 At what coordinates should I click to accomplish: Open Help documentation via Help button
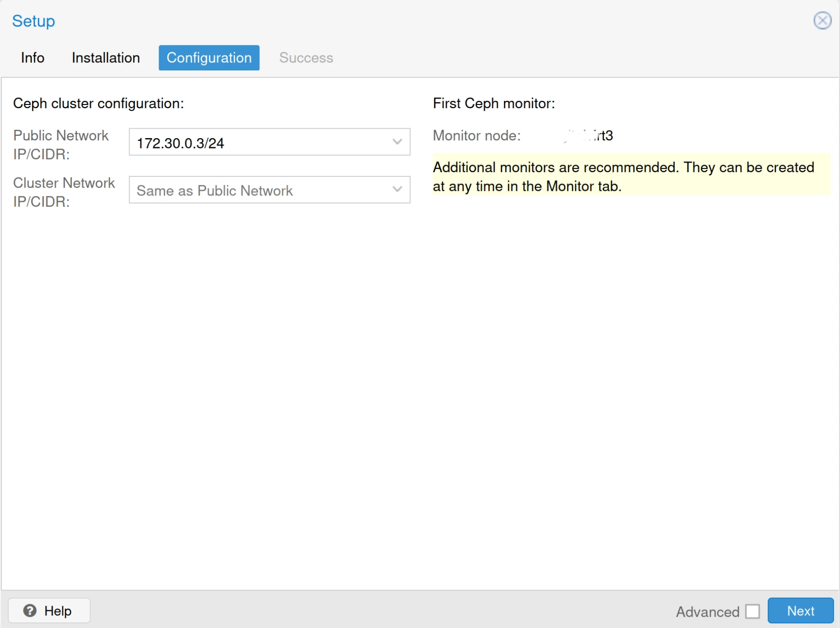click(x=49, y=610)
